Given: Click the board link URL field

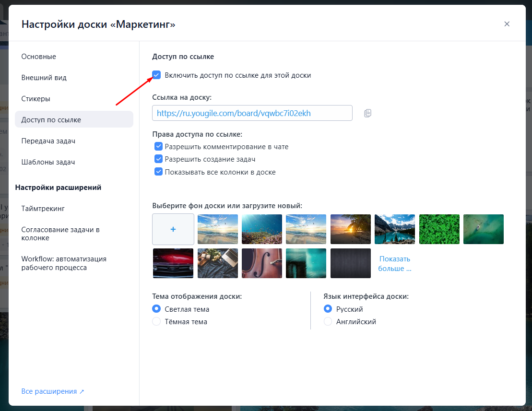Looking at the screenshot, I should coord(252,113).
